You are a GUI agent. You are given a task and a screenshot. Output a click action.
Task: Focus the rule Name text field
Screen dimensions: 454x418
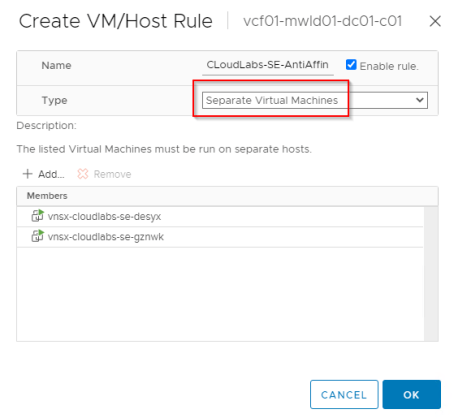(x=268, y=65)
